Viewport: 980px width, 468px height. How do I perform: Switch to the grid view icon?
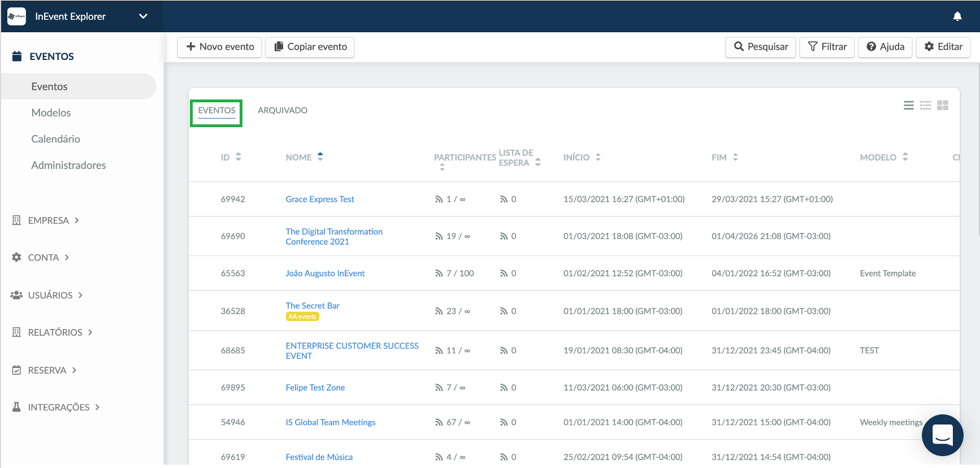tap(943, 105)
